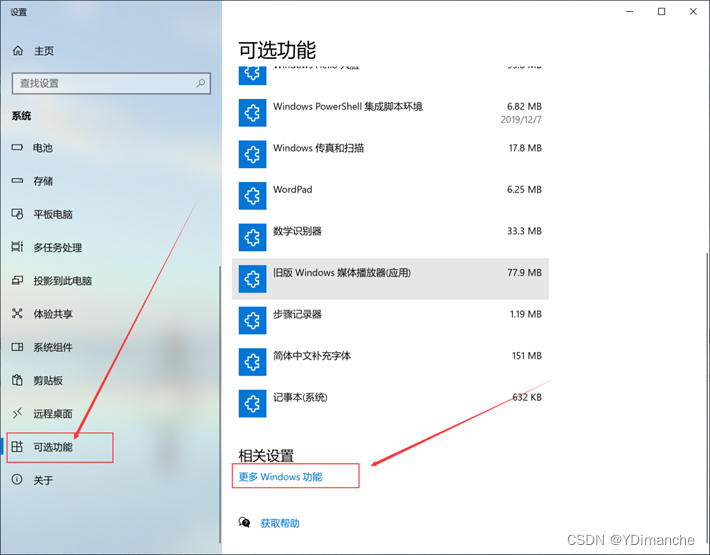Open 远程桌面 from the sidebar label

[x=53, y=413]
